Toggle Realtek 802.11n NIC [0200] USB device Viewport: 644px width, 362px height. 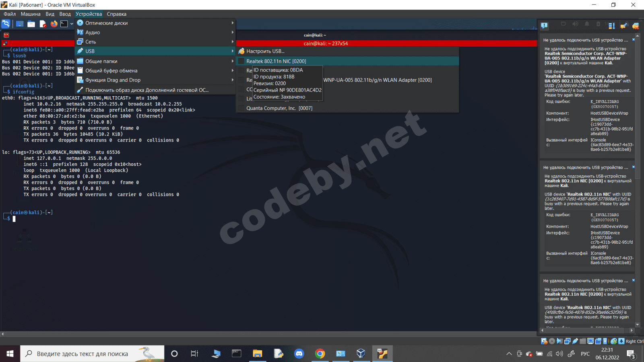tap(347, 61)
